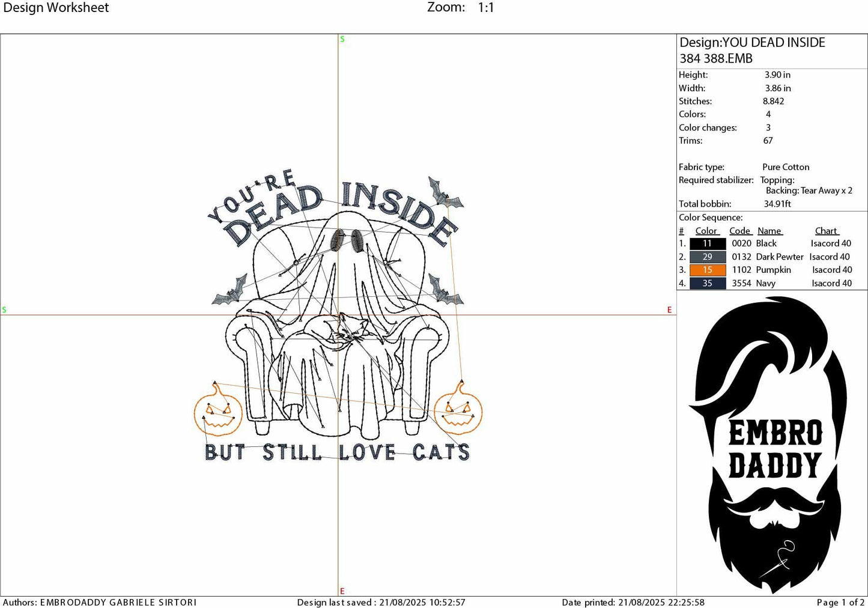Click the Pumpkin color swatch numbered 15
Screen dimensions: 868x608
pyautogui.click(x=707, y=270)
